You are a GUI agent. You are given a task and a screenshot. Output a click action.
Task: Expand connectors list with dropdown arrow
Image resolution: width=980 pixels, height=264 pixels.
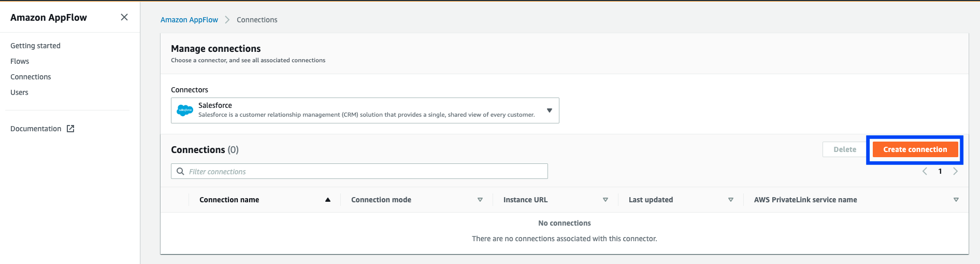tap(550, 110)
